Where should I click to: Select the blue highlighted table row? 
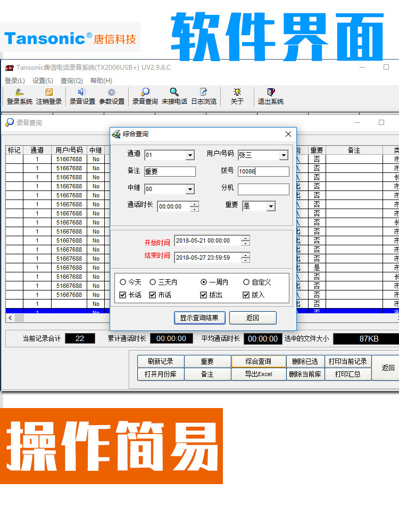coord(57,311)
